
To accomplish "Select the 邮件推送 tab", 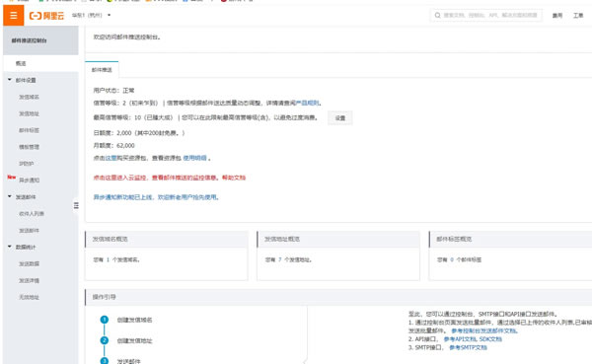I will (x=102, y=69).
